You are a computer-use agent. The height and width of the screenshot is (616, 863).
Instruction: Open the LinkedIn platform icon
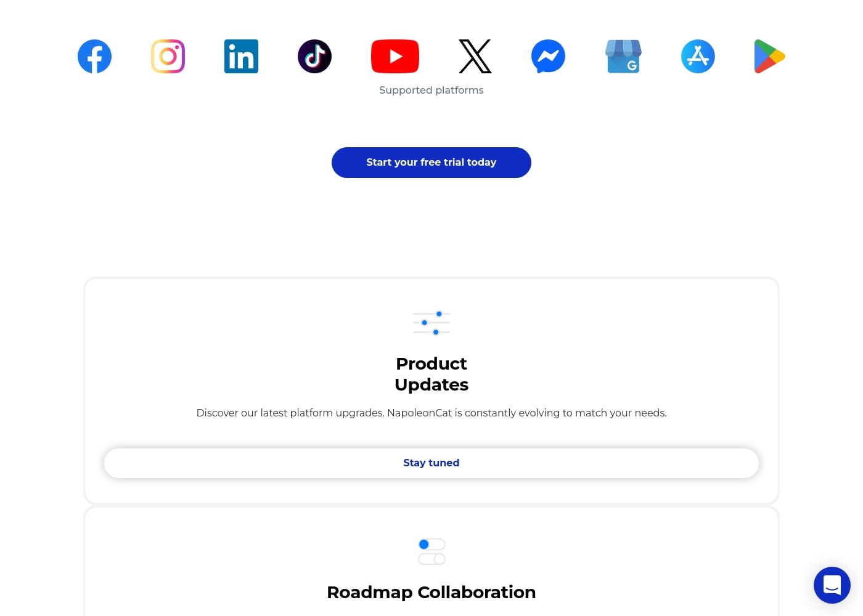coord(241,56)
